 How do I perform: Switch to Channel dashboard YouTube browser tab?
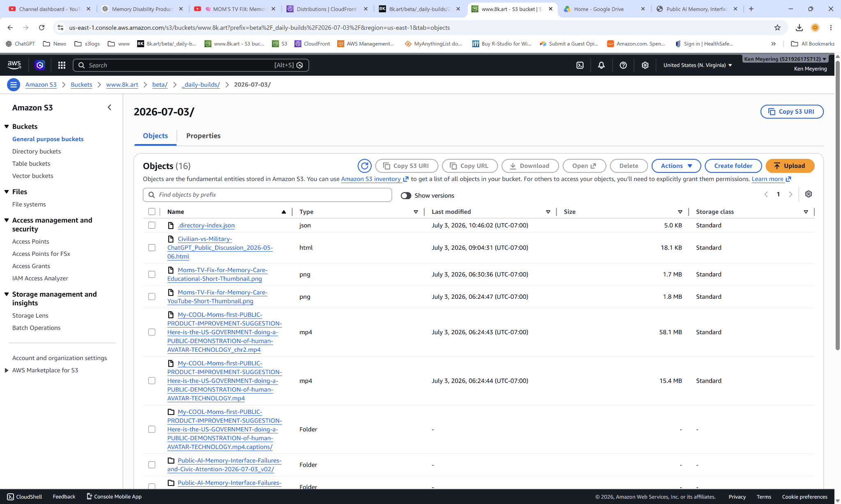(49, 9)
